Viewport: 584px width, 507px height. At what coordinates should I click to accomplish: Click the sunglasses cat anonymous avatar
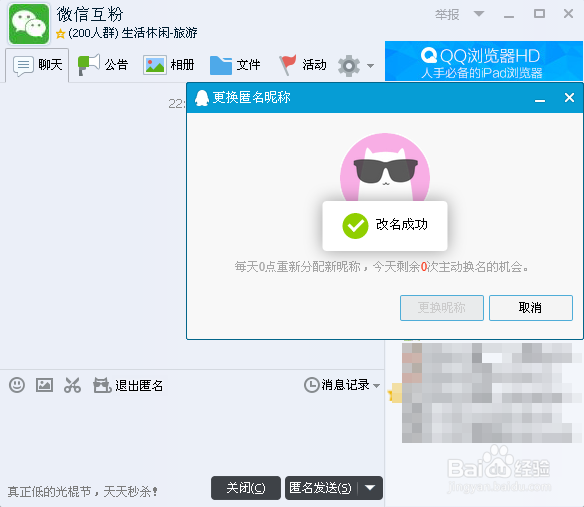385,168
